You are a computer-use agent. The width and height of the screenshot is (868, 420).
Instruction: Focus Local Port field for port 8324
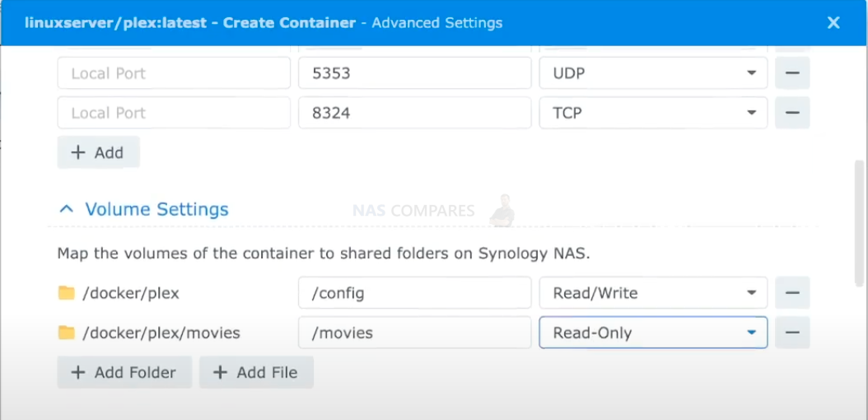pos(174,113)
